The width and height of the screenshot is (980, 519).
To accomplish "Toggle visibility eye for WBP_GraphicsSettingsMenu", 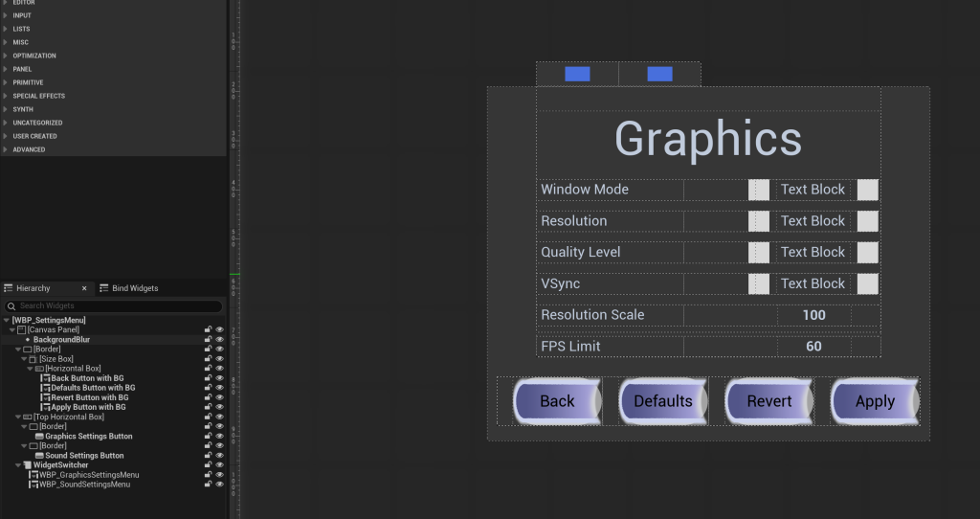I will point(219,475).
